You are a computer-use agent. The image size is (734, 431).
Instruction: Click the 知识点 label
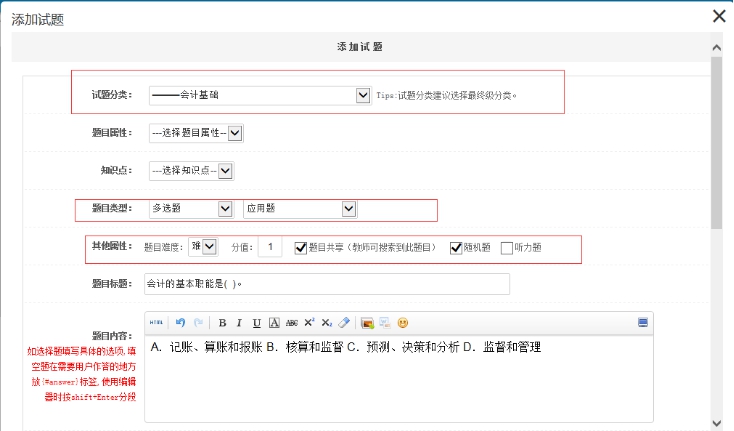[x=117, y=170]
